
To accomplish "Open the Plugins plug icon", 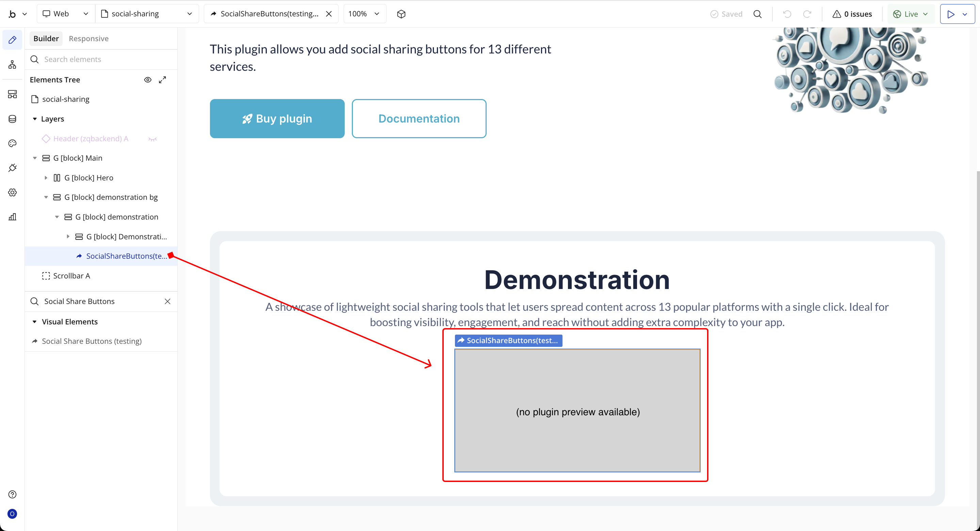I will point(12,168).
